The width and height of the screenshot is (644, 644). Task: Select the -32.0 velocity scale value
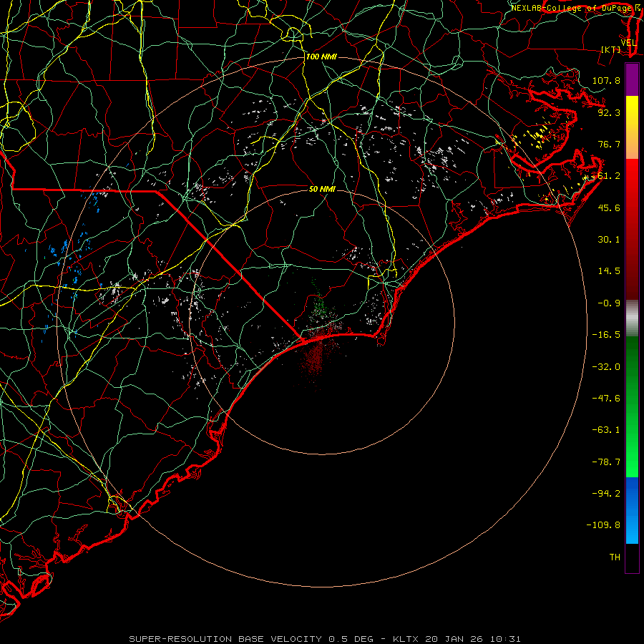click(x=606, y=367)
